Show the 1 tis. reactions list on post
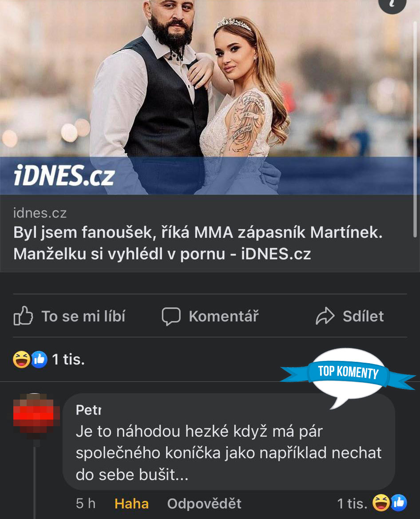Screen dimensions: 420x519 68,360
